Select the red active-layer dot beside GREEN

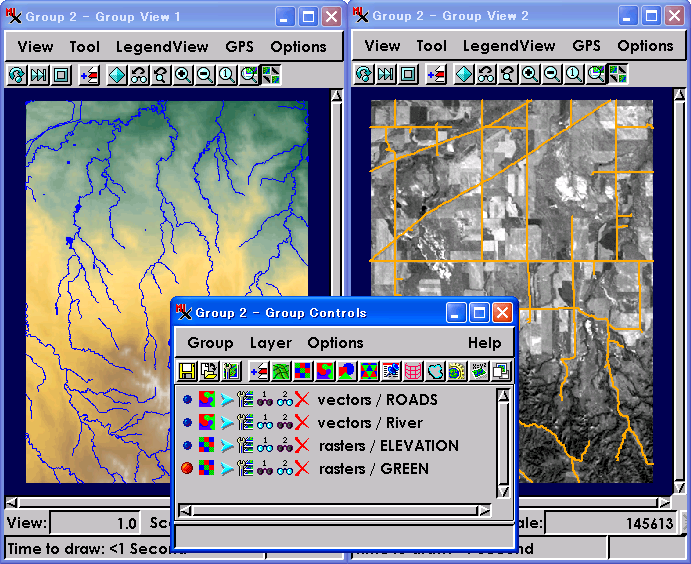(187, 469)
